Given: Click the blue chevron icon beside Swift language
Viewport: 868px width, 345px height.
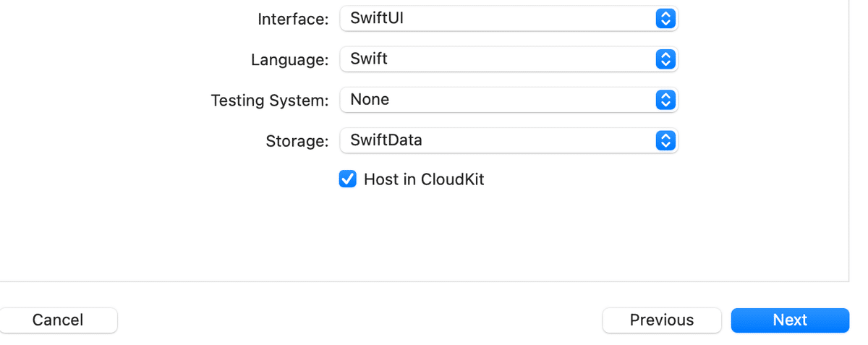Looking at the screenshot, I should (x=665, y=59).
